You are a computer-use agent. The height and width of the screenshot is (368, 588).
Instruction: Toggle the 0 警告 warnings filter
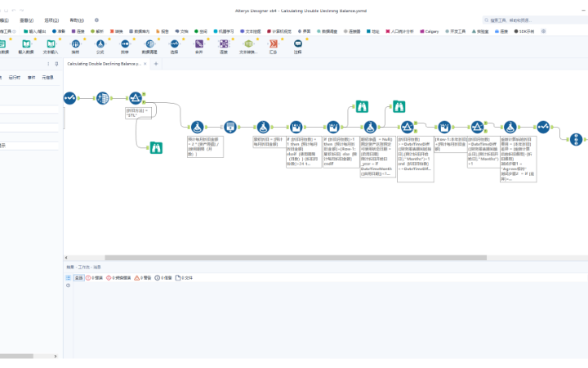click(x=142, y=278)
